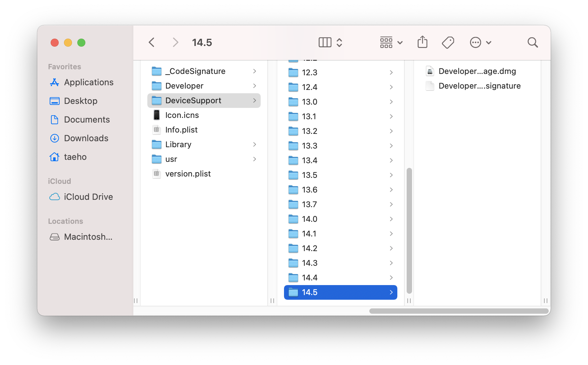Select the 14.2 folder
This screenshot has height=365, width=588.
click(x=341, y=248)
